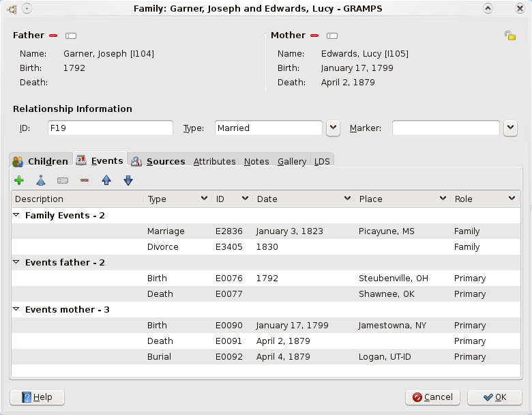Remove the selected event icon
The image size is (532, 415).
[x=85, y=180]
